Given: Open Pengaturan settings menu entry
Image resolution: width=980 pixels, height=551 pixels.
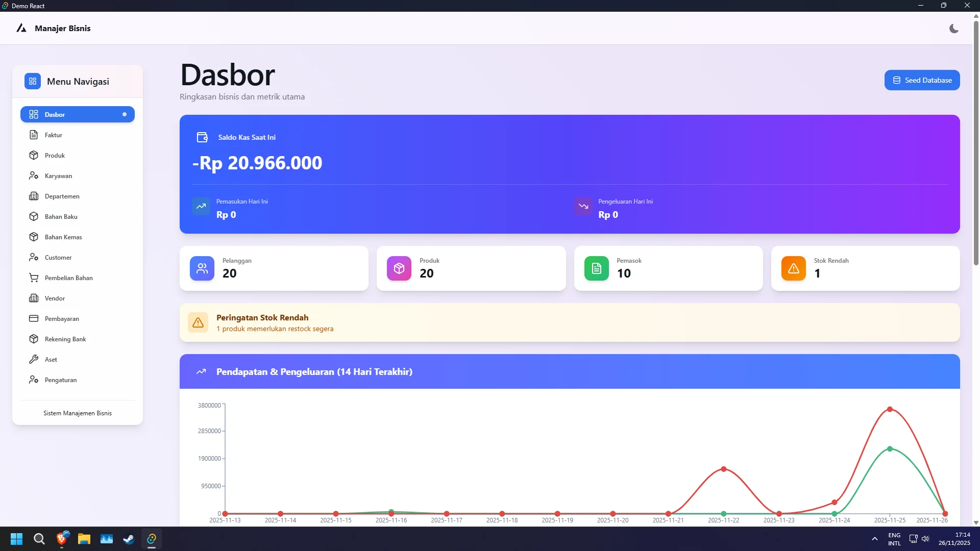Looking at the screenshot, I should [60, 380].
